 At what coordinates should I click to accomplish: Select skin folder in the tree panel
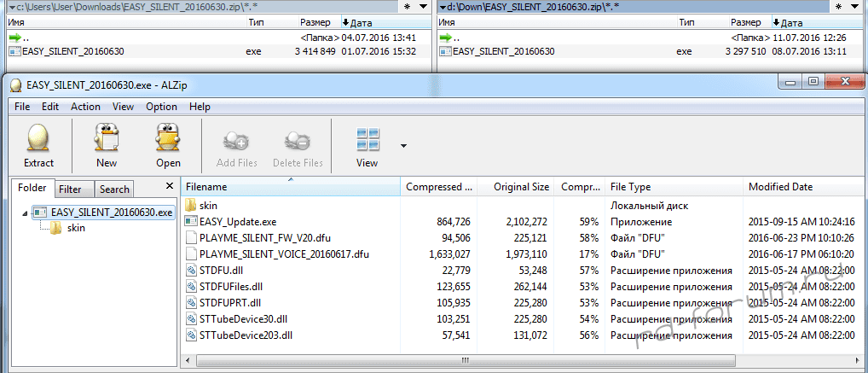75,228
